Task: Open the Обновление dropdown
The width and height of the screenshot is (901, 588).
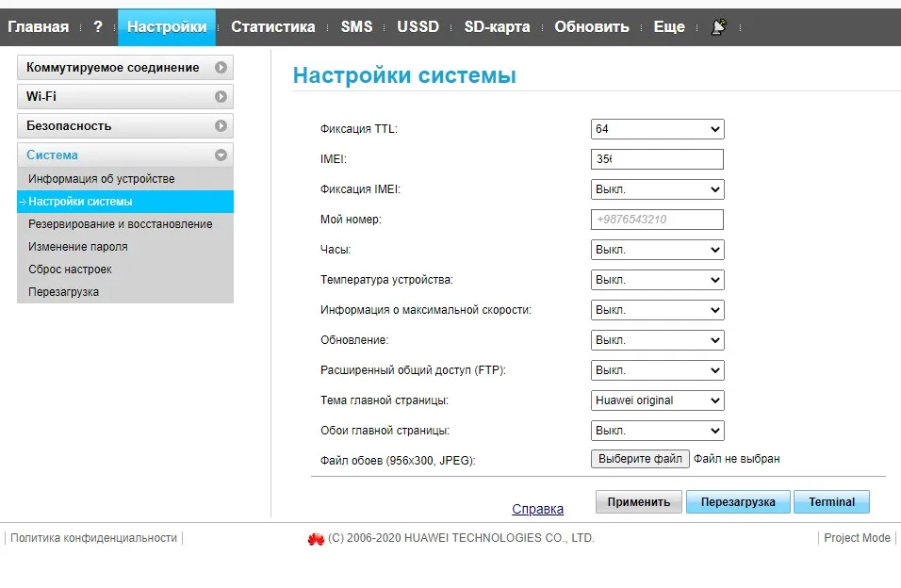Action: tap(657, 340)
